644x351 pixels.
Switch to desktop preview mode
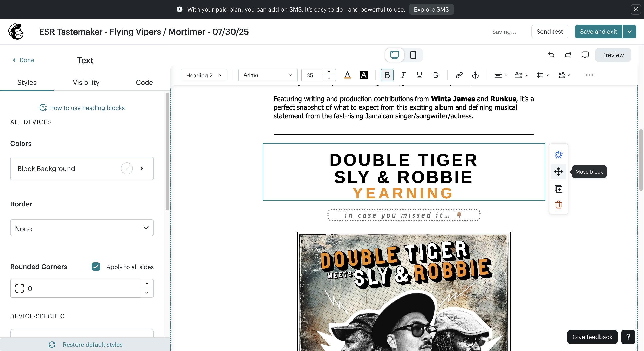(x=394, y=55)
